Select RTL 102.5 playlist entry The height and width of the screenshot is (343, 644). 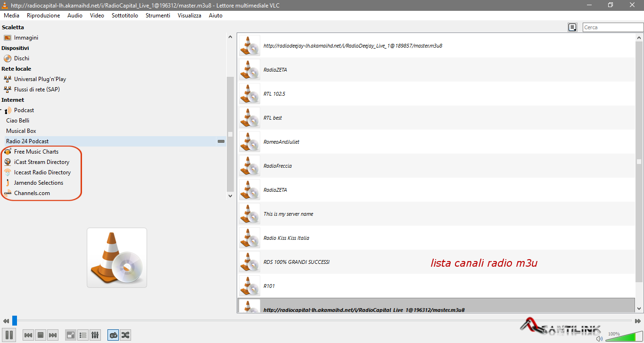437,94
